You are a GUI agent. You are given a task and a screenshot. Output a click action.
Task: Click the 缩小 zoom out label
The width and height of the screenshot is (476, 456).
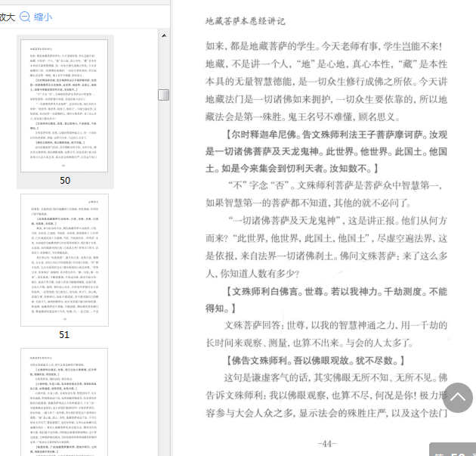[x=43, y=17]
